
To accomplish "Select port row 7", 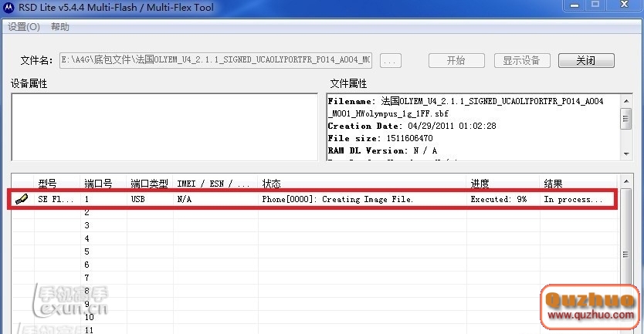I will (x=86, y=278).
